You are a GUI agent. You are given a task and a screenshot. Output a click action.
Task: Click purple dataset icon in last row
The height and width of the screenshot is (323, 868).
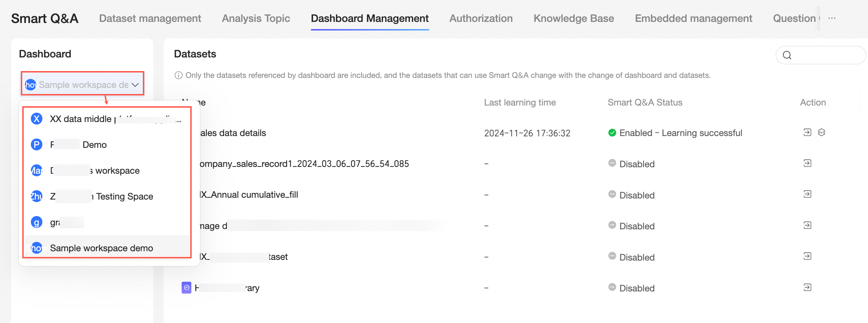pos(186,287)
